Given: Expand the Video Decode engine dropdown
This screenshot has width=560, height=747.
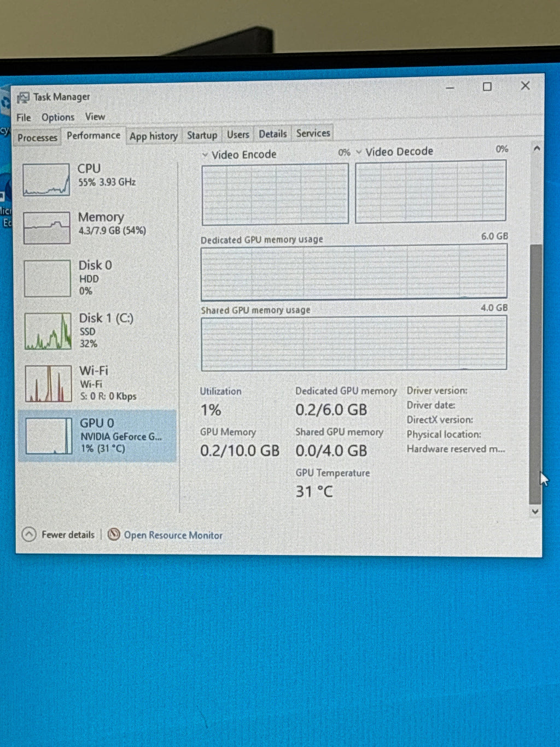Looking at the screenshot, I should [x=359, y=152].
